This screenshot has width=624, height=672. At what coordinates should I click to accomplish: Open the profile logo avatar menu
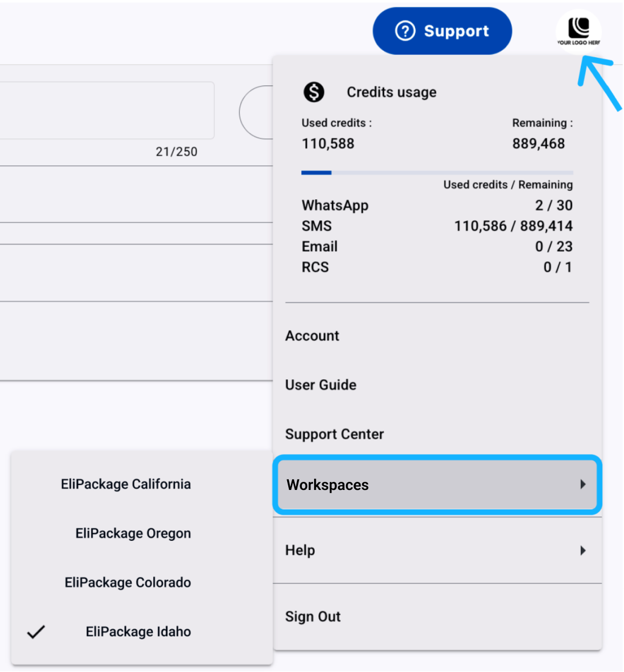pos(579,31)
